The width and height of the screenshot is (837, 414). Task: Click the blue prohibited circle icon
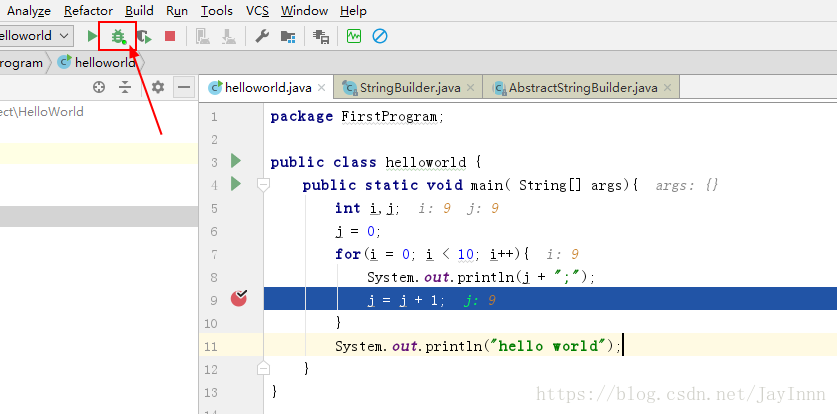point(380,36)
